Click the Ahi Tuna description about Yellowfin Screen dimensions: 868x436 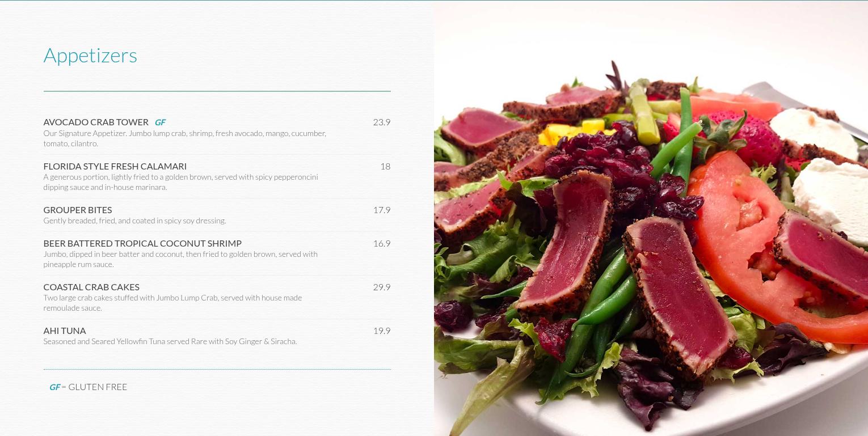170,341
